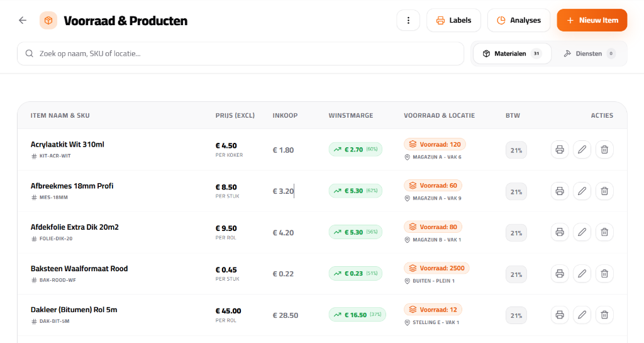Image resolution: width=644 pixels, height=343 pixels.
Task: Click inkoop price € 28.50
Action: (286, 315)
